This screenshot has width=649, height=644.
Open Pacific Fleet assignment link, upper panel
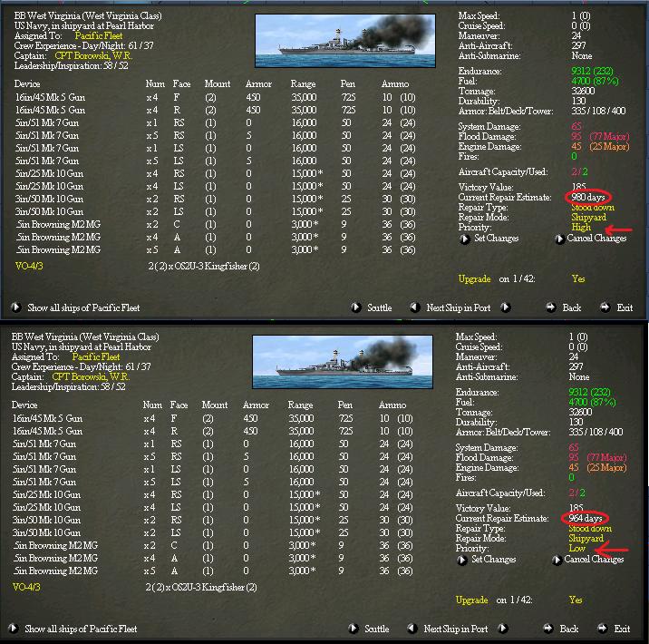pyautogui.click(x=99, y=35)
